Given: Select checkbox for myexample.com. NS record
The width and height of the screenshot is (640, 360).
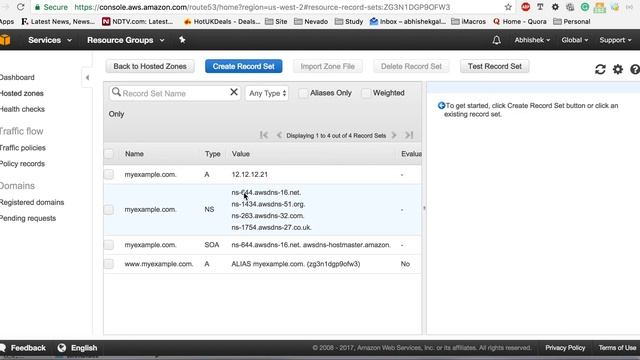Looking at the screenshot, I should [109, 209].
